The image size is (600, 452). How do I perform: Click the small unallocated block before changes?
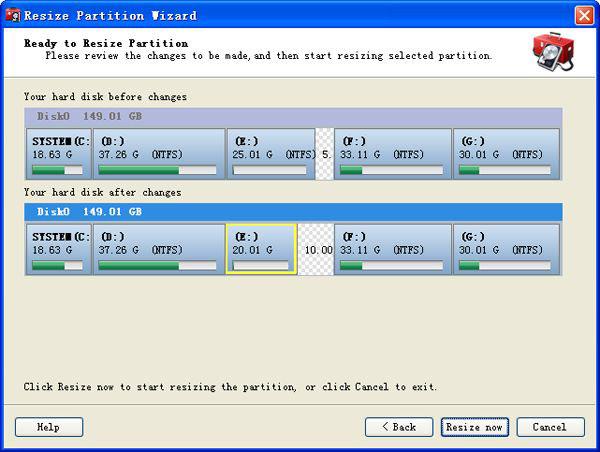pos(325,153)
